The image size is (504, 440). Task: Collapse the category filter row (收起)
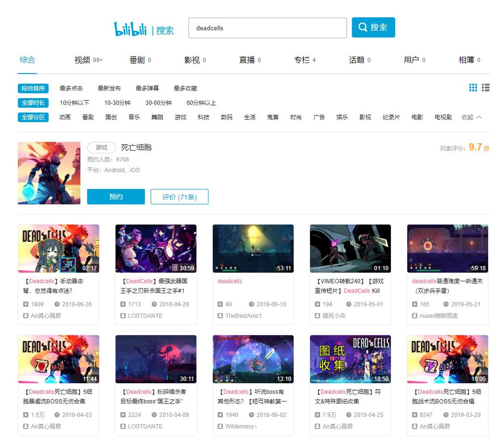pyautogui.click(x=471, y=117)
